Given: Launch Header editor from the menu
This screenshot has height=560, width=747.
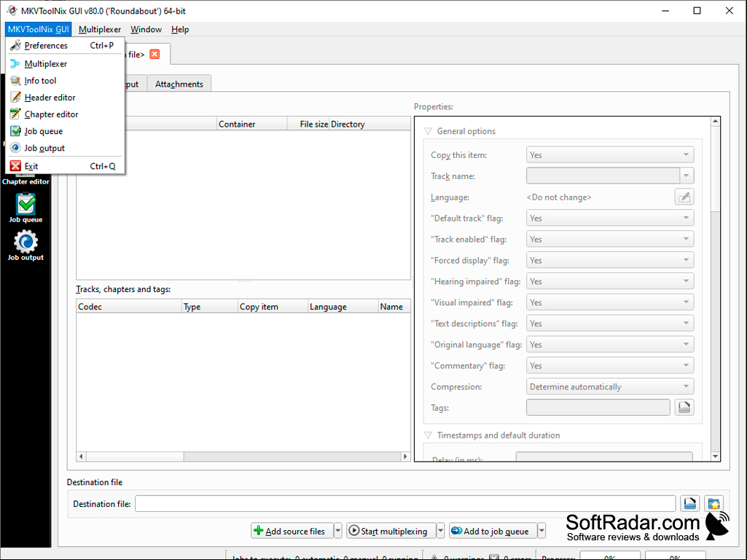Looking at the screenshot, I should [x=66, y=97].
